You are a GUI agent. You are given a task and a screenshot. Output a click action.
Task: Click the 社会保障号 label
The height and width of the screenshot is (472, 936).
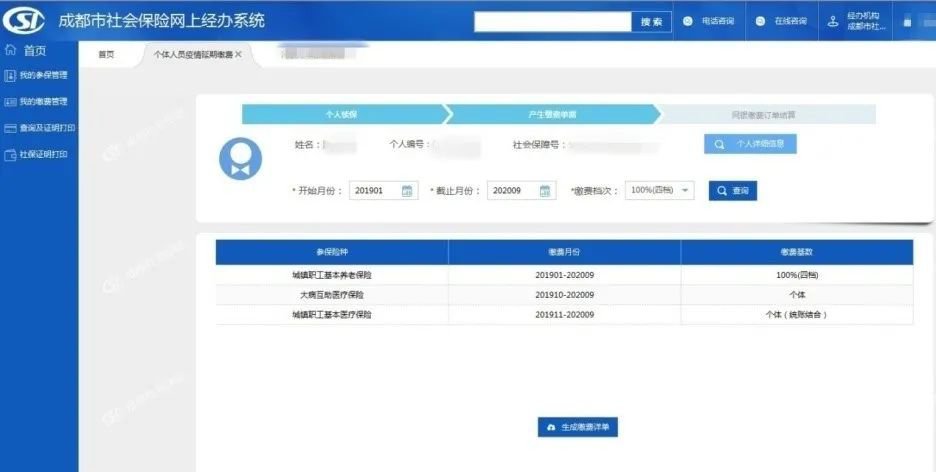click(x=539, y=144)
